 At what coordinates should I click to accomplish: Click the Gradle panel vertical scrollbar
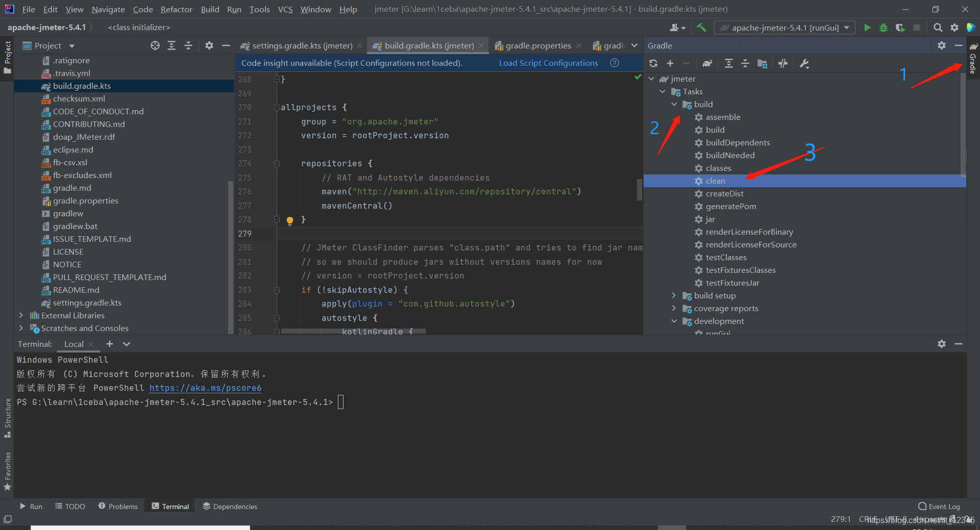coord(963,125)
